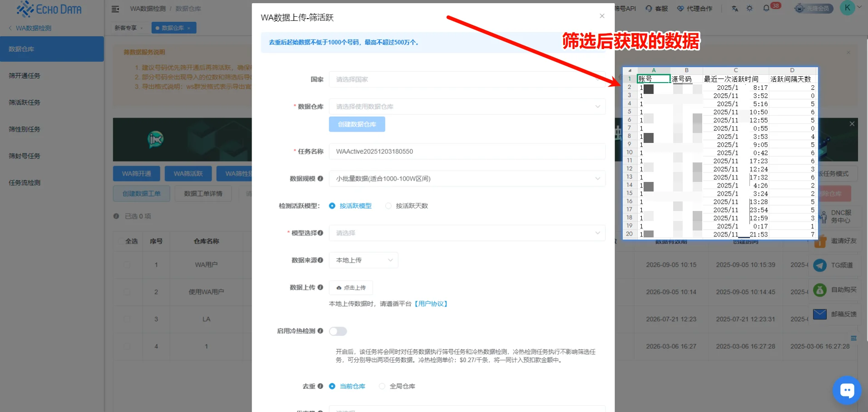This screenshot has height=412, width=868.
Task: Enable the 启用冷热检测 toggle switch
Action: 337,331
